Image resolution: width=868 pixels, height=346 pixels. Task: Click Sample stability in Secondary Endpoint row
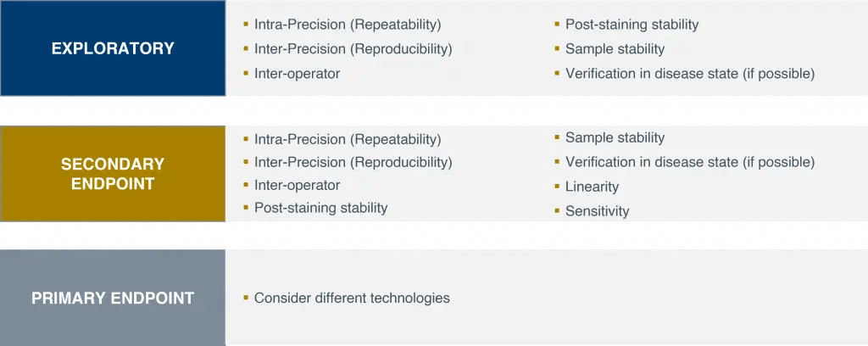pyautogui.click(x=615, y=137)
